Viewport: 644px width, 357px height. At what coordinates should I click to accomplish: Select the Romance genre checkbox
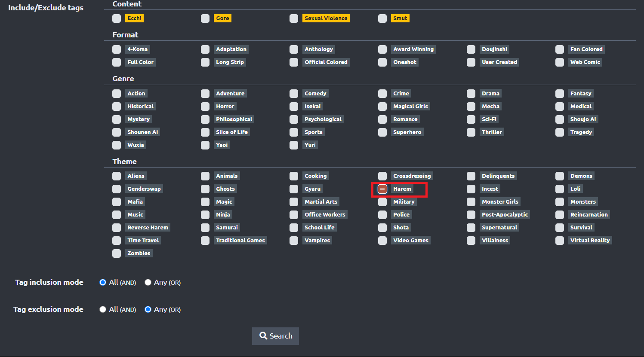382,119
